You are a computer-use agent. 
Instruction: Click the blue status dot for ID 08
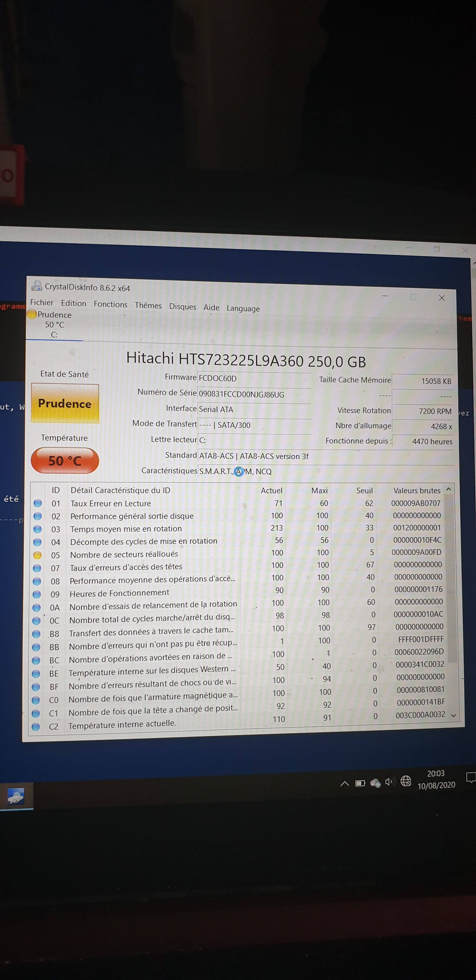pos(37,581)
